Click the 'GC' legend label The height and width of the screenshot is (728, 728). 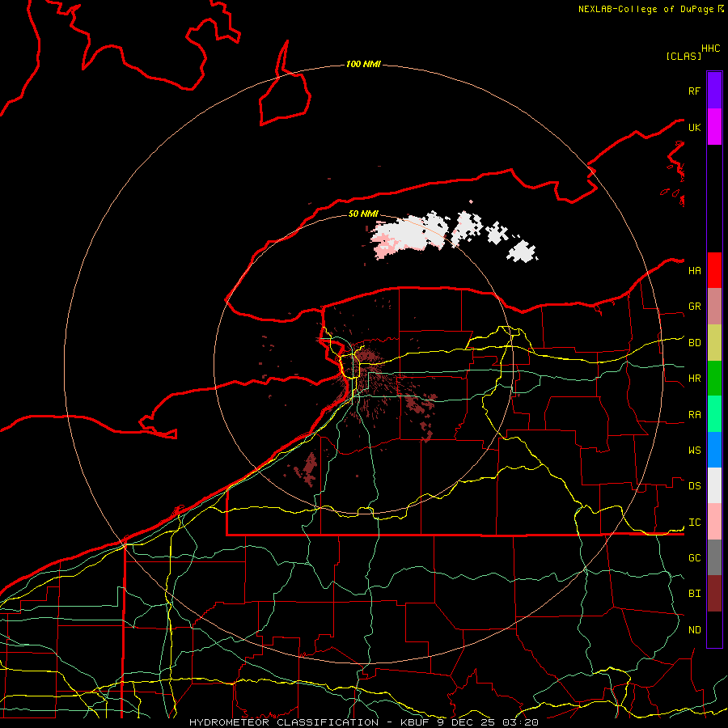click(x=695, y=557)
